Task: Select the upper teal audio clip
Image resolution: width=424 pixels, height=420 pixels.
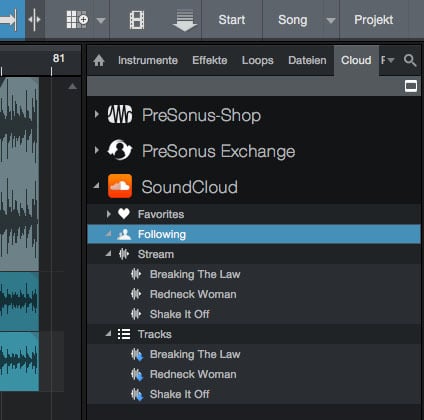Action: point(19,301)
